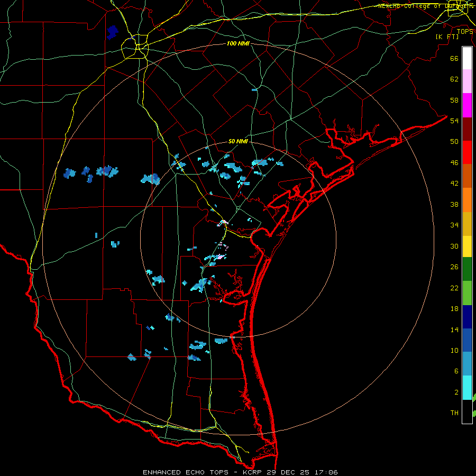Click the legend value "10"
The width and height of the screenshot is (476, 476).
[454, 351]
